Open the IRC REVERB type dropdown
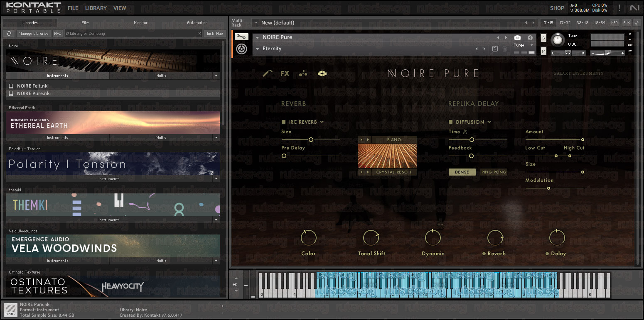644x320 pixels. [322, 122]
